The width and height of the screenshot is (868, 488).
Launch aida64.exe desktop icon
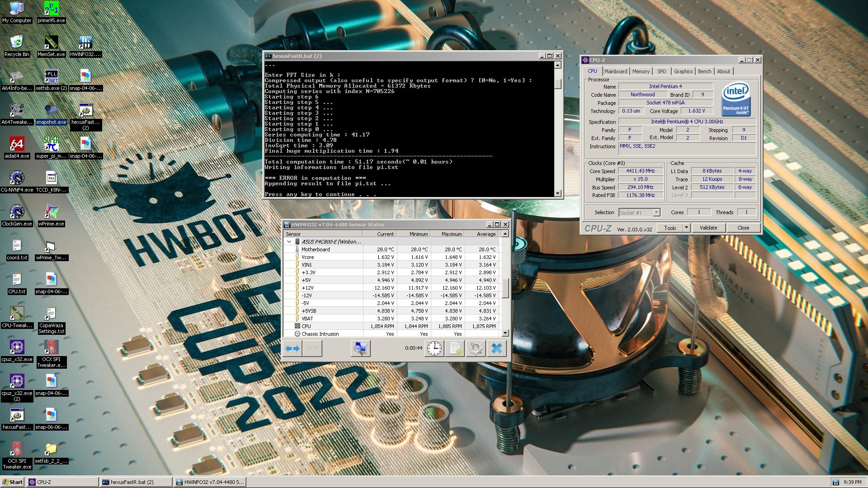pyautogui.click(x=17, y=148)
